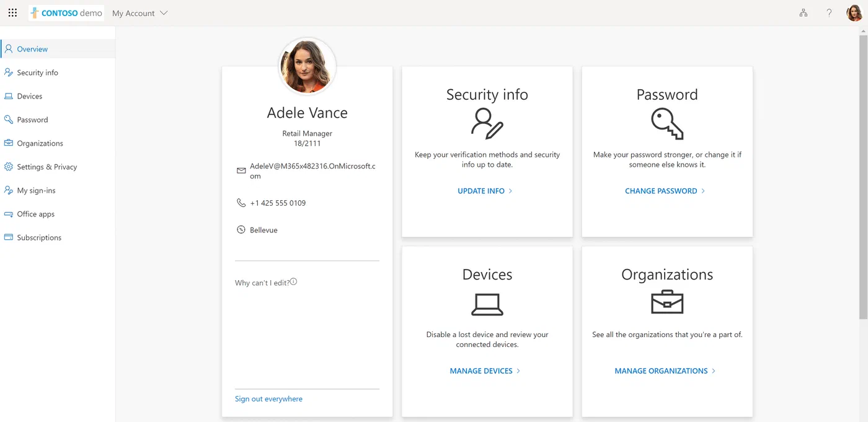868x422 pixels.
Task: Click the Office apps icon in sidebar
Action: [x=9, y=214]
